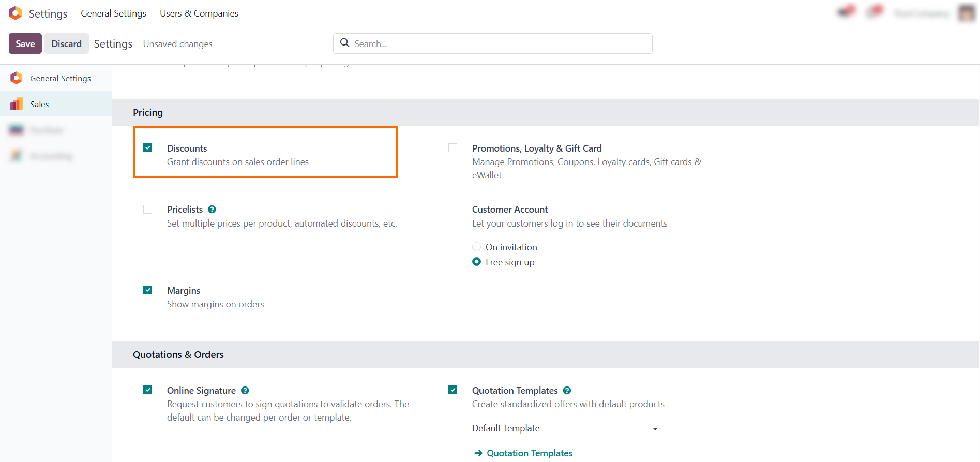The height and width of the screenshot is (462, 980).
Task: Open the Quotation Templates help icon
Action: (567, 391)
